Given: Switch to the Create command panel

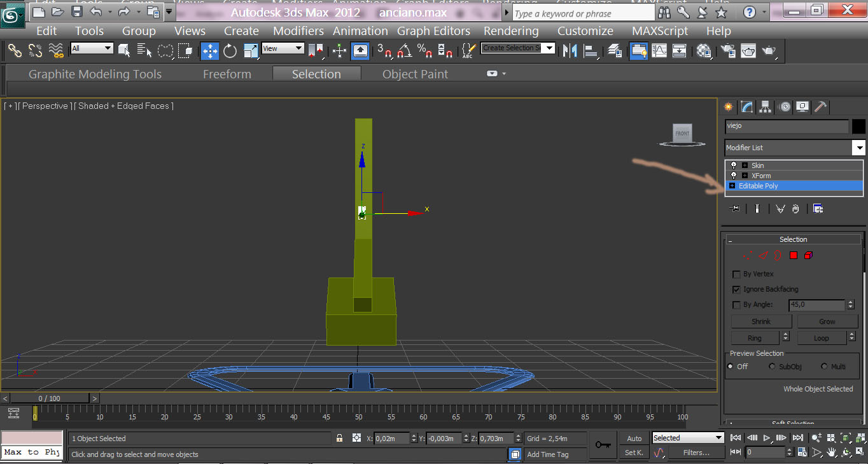Looking at the screenshot, I should click(x=729, y=106).
